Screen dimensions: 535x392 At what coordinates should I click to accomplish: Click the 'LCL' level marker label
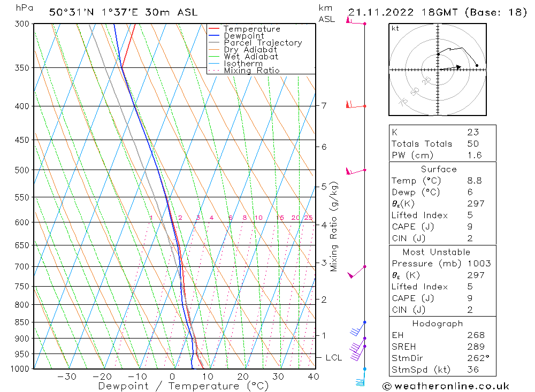point(333,358)
